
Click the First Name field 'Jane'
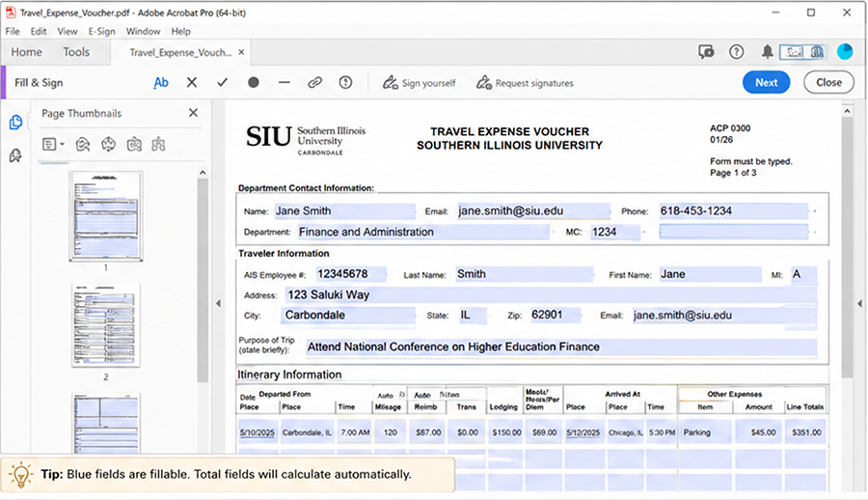(710, 274)
